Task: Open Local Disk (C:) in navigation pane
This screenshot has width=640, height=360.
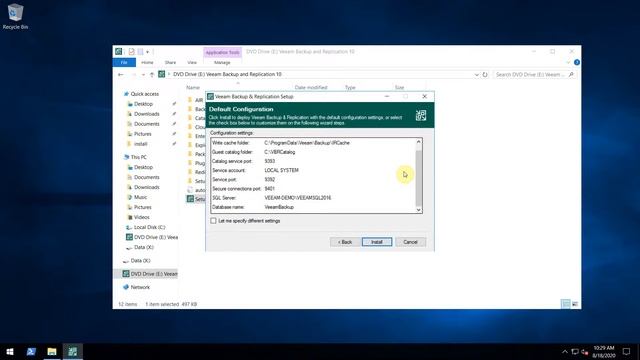Action: [x=149, y=227]
